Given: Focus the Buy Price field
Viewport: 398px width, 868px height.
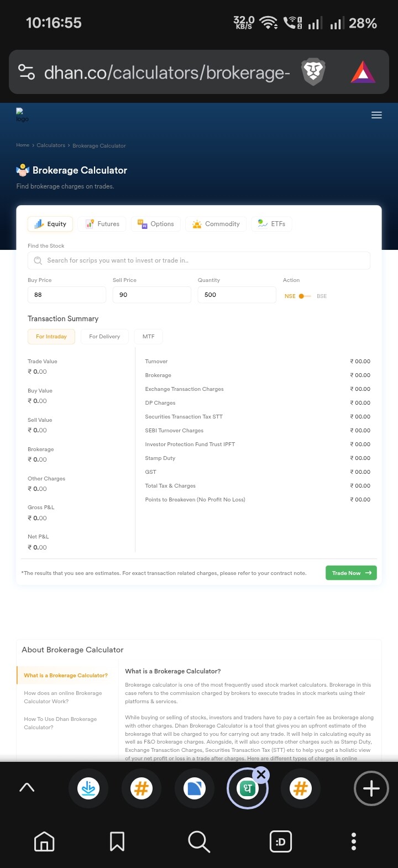Looking at the screenshot, I should tap(66, 295).
